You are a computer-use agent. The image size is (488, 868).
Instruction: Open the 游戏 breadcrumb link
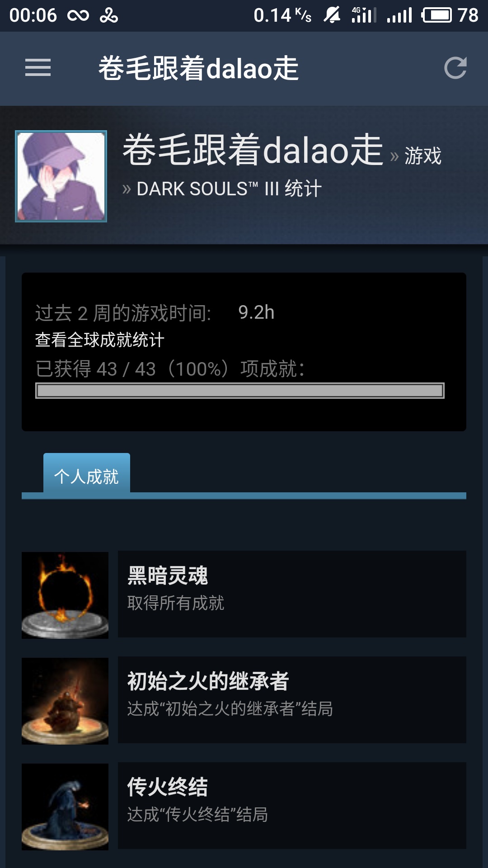pyautogui.click(x=423, y=156)
